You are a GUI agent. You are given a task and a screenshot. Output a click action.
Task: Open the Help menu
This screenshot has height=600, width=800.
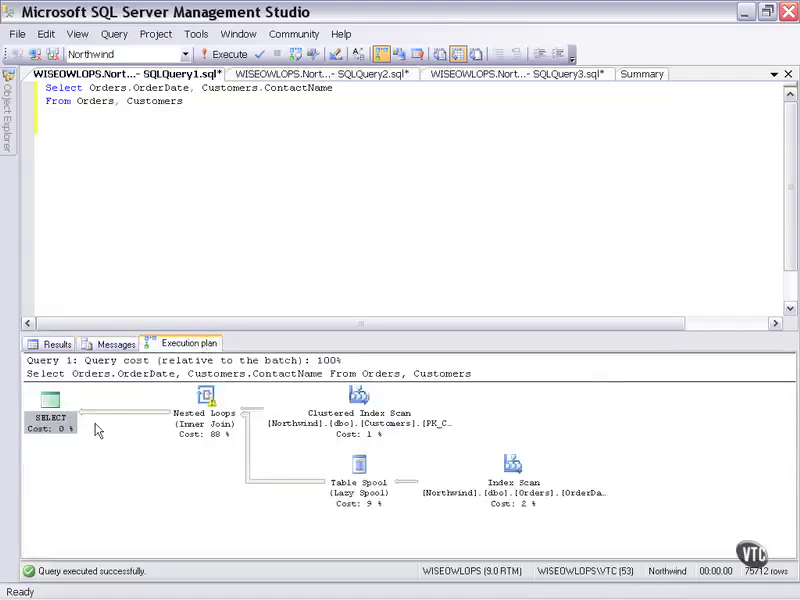[x=341, y=34]
